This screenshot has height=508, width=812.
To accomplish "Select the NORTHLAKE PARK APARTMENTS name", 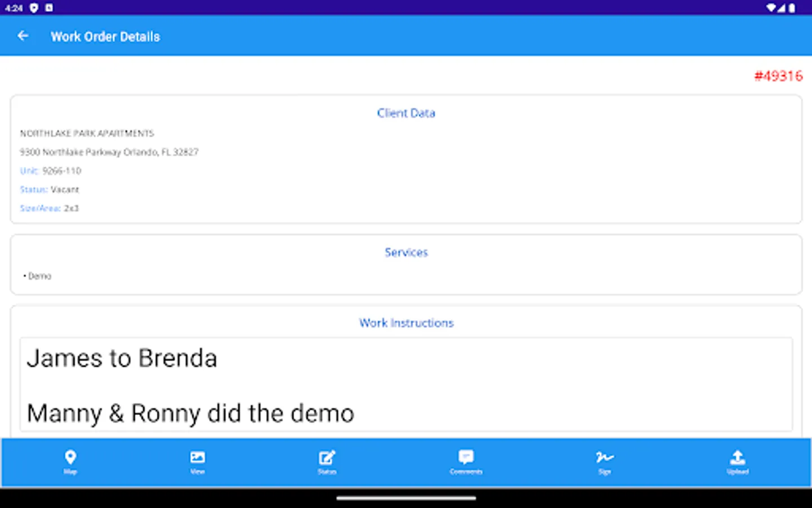I will (x=87, y=133).
